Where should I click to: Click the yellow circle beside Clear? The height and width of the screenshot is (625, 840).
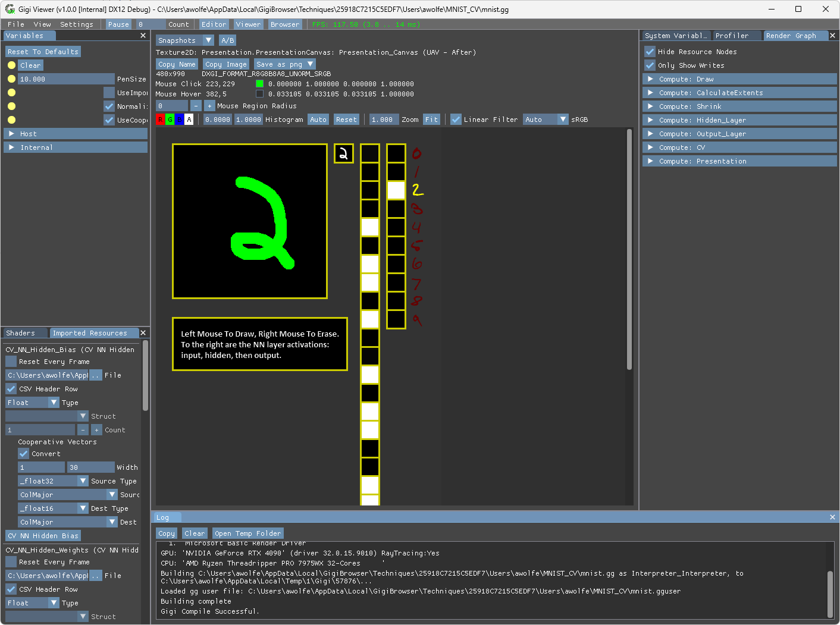click(x=11, y=65)
